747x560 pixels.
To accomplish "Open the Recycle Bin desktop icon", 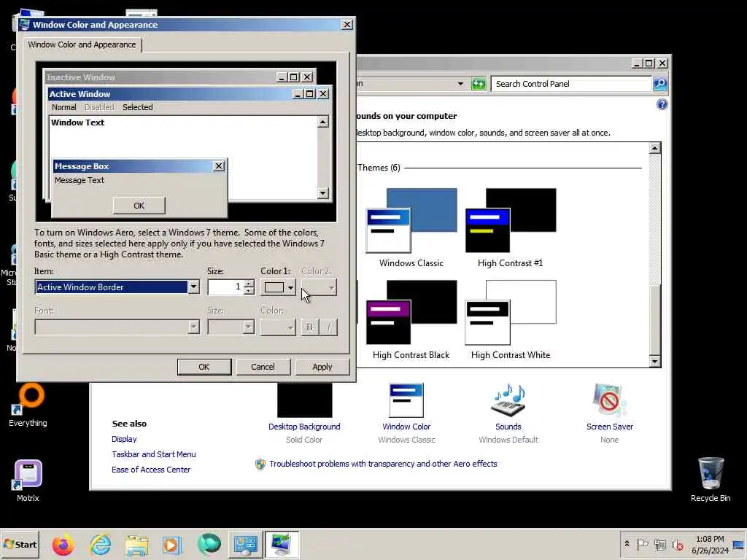I will coord(711,479).
